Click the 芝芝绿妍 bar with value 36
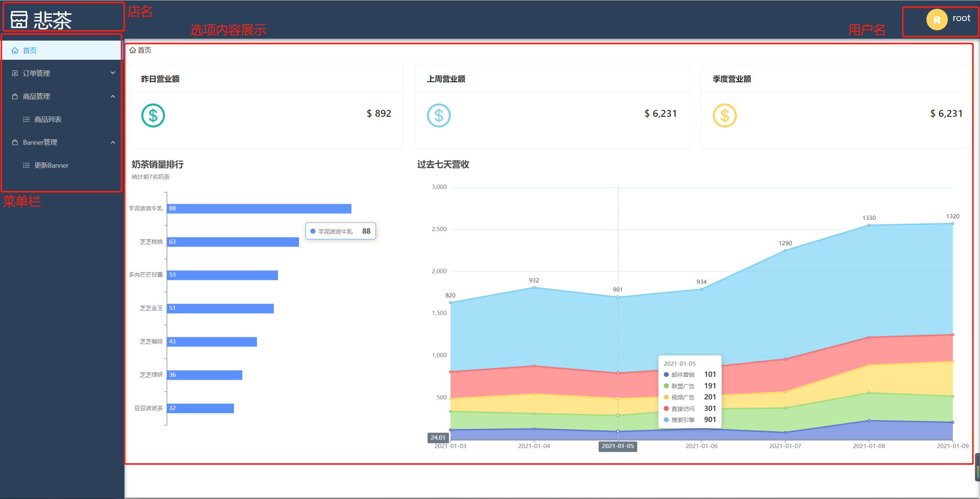This screenshot has width=980, height=499. click(205, 375)
